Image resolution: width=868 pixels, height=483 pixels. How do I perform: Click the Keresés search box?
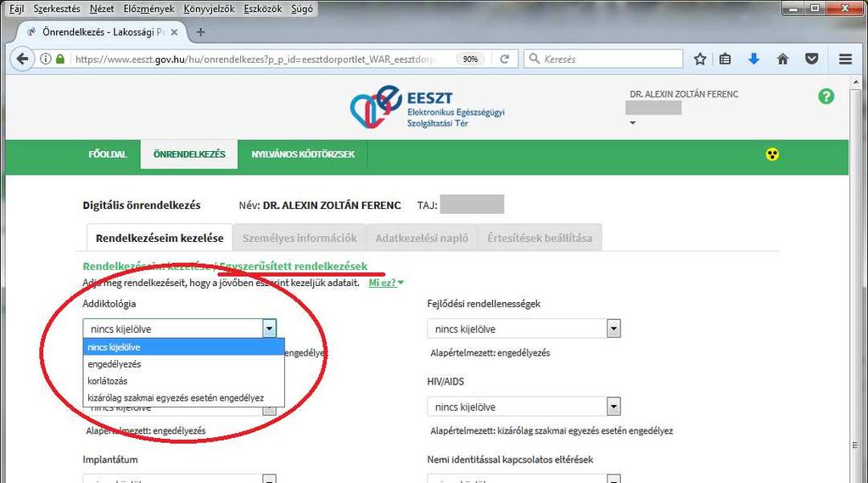(x=603, y=59)
